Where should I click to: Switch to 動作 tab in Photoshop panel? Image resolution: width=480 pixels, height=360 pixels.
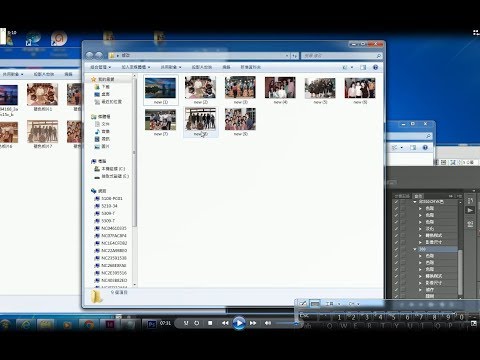point(418,196)
